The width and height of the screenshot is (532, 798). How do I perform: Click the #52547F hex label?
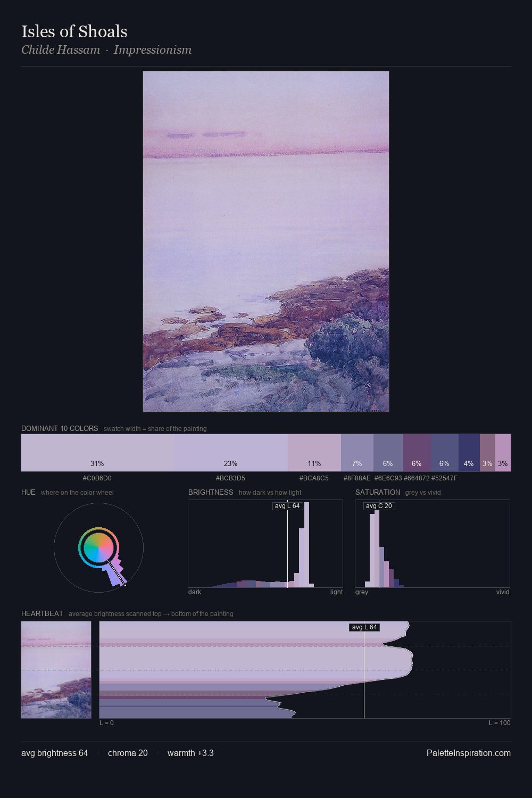444,478
